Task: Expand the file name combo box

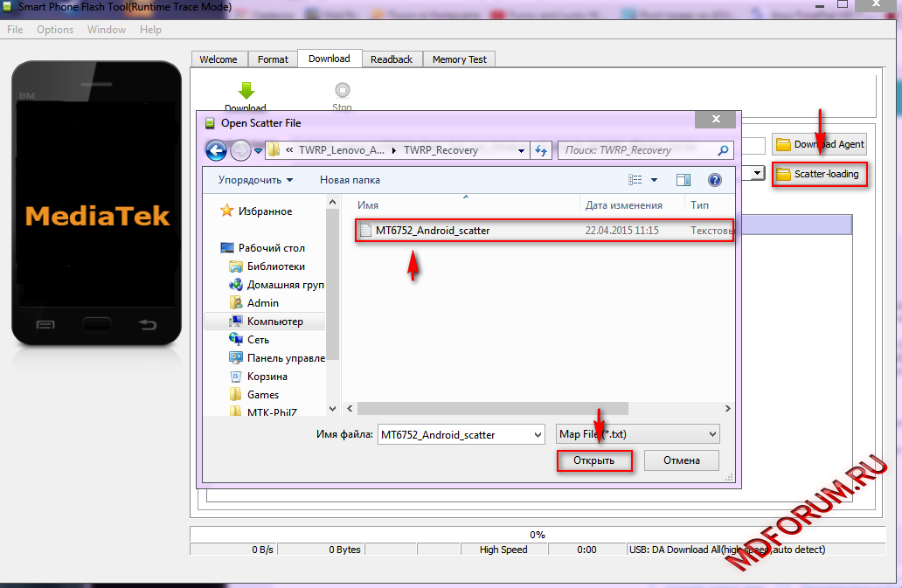Action: pyautogui.click(x=537, y=434)
